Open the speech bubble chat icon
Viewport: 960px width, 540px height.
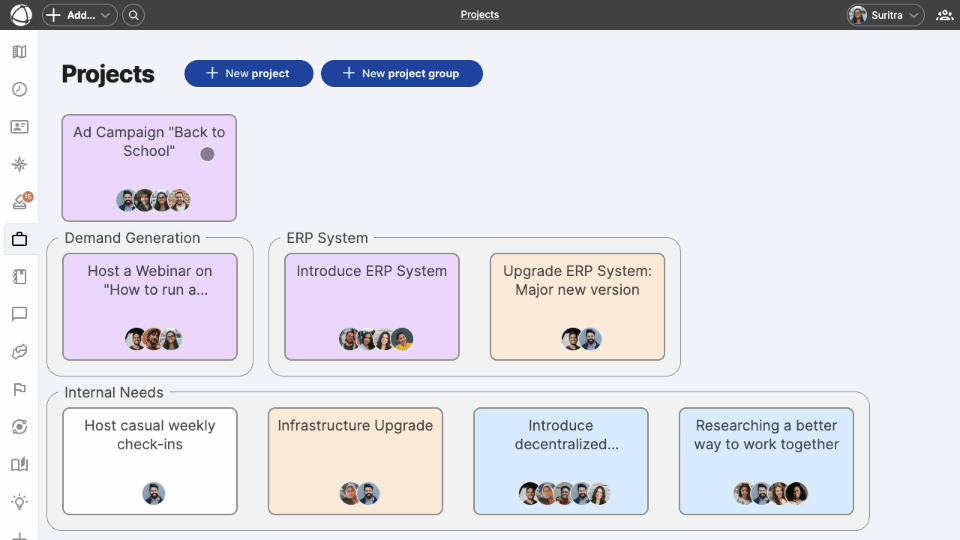19,314
